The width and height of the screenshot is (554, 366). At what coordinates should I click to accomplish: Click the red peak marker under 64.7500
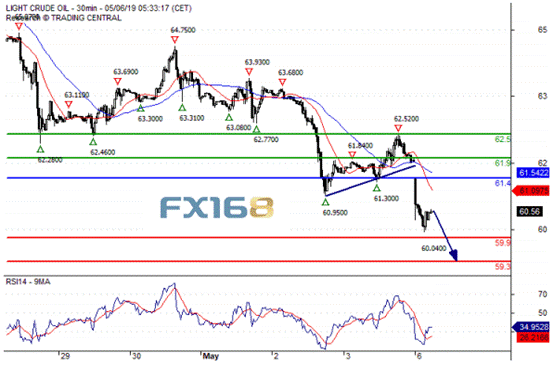(x=175, y=40)
